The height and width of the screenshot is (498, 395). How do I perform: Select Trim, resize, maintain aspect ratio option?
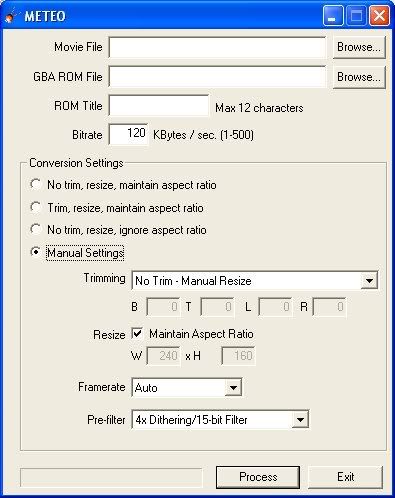tap(36, 207)
